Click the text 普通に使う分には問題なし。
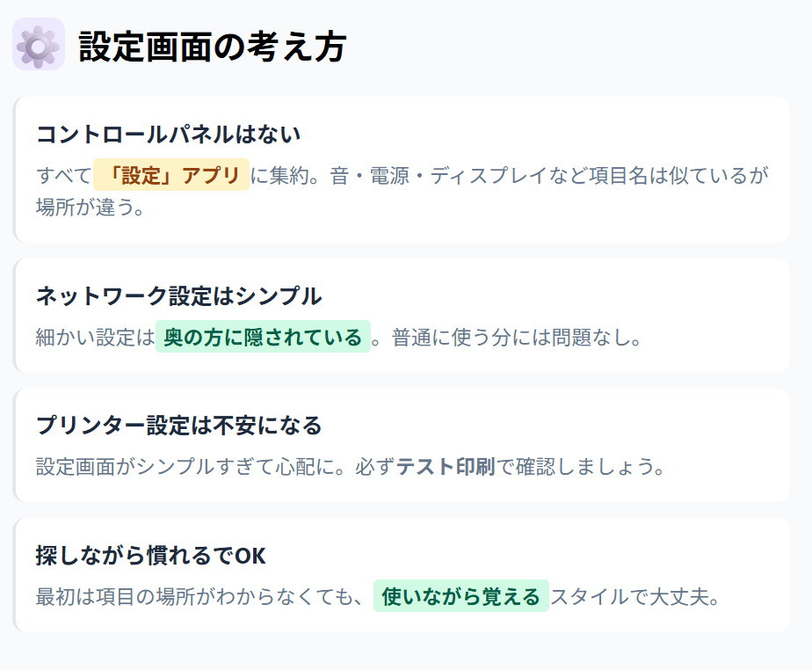Screen dimensions: 812x670 [517, 337]
